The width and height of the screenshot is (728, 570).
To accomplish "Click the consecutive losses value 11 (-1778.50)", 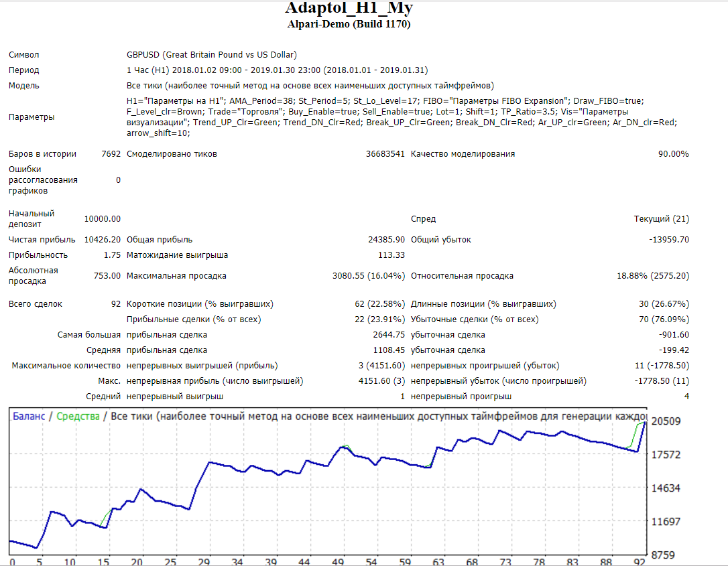I will 662,366.
